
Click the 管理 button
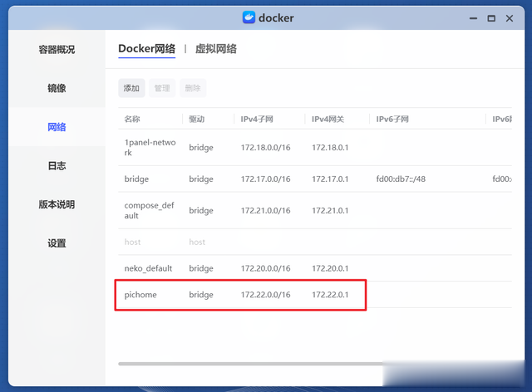162,88
